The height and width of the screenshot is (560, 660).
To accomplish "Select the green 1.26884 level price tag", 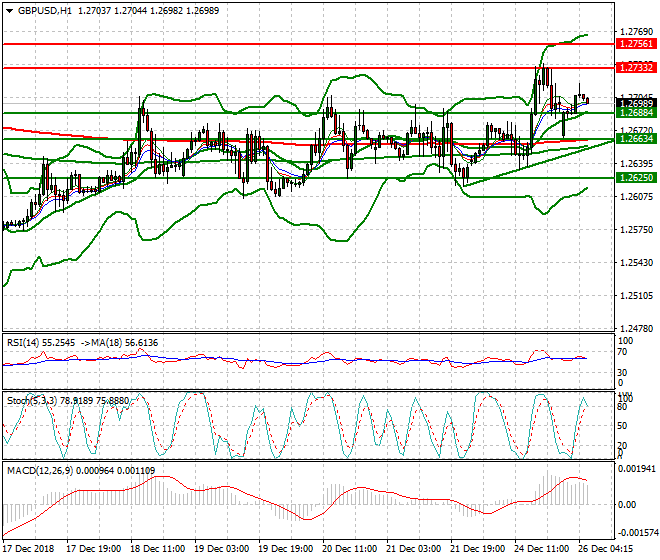I will pos(637,113).
